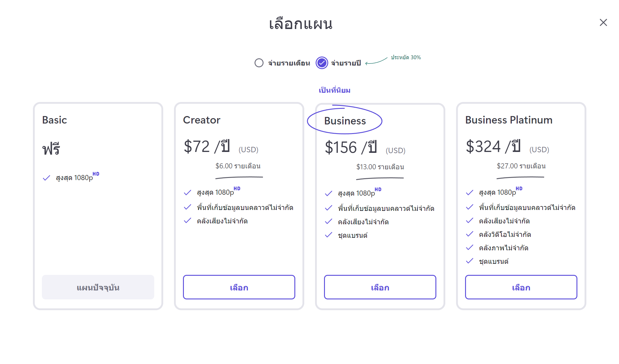Click the แผนปัจจุบัน button in Basic
Screen dimensions: 619x364
click(98, 287)
